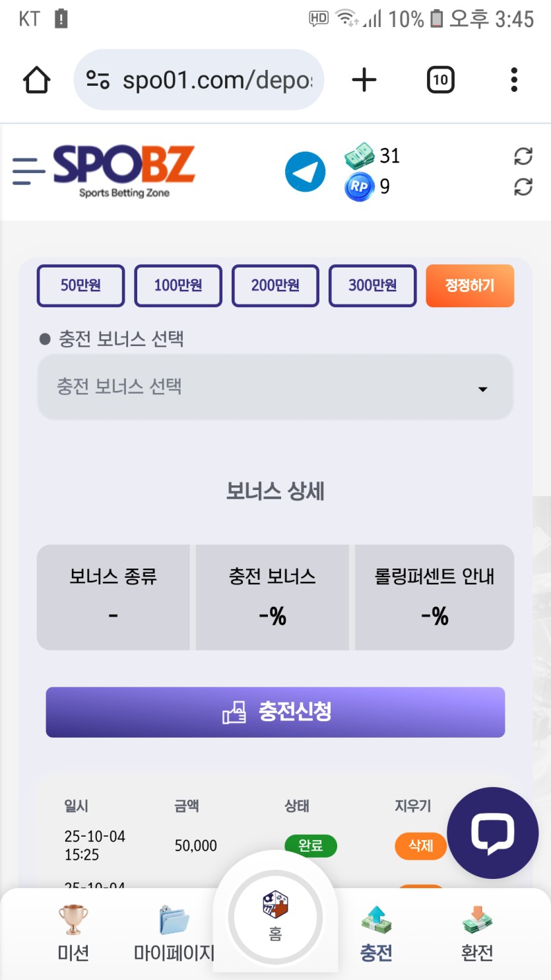Image resolution: width=551 pixels, height=980 pixels.
Task: Select the 미션 tab
Action: [x=73, y=934]
